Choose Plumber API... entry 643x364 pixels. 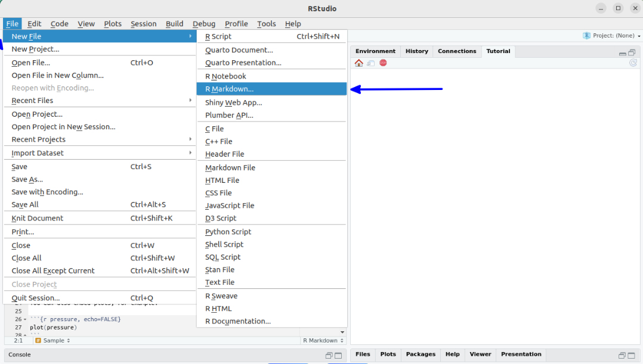(271, 115)
